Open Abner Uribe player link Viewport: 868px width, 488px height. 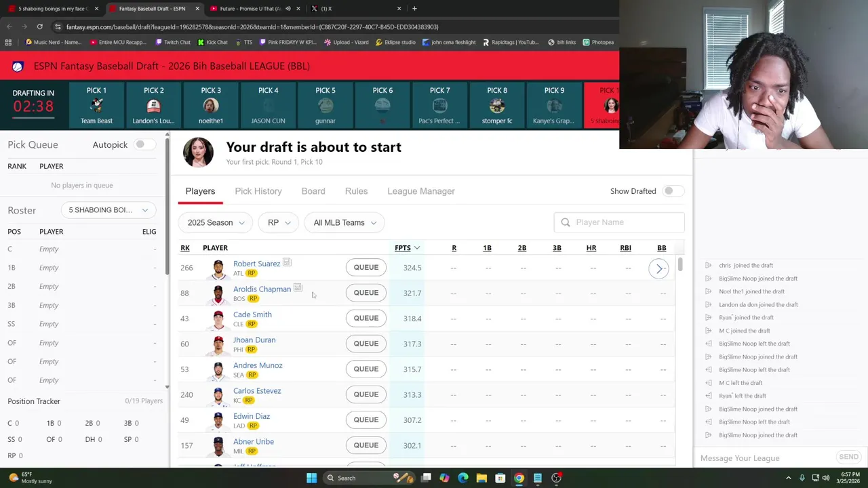tap(254, 441)
